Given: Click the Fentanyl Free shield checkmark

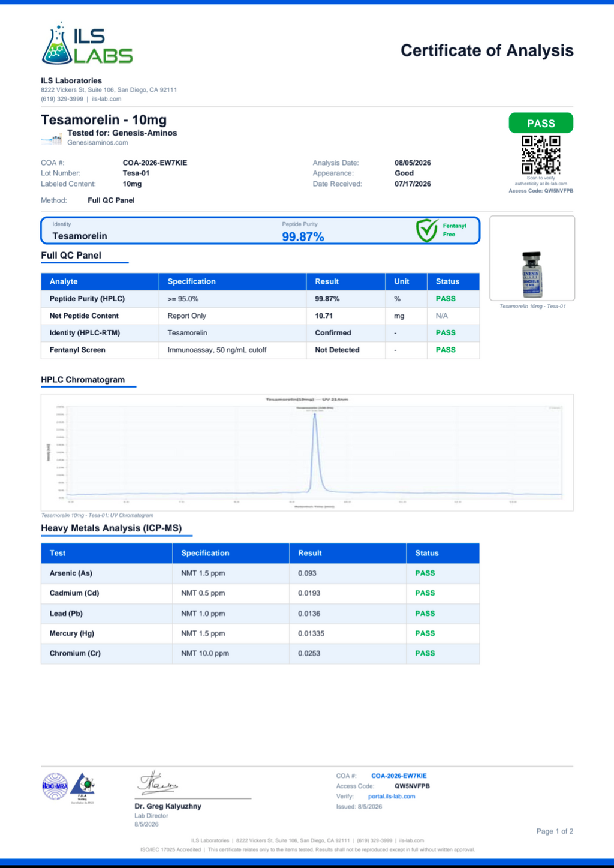Looking at the screenshot, I should (427, 230).
